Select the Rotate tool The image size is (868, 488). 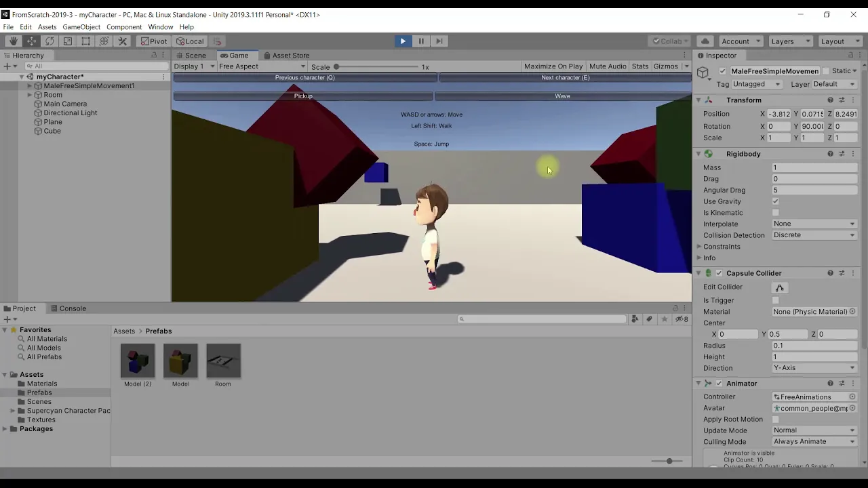pyautogui.click(x=50, y=41)
